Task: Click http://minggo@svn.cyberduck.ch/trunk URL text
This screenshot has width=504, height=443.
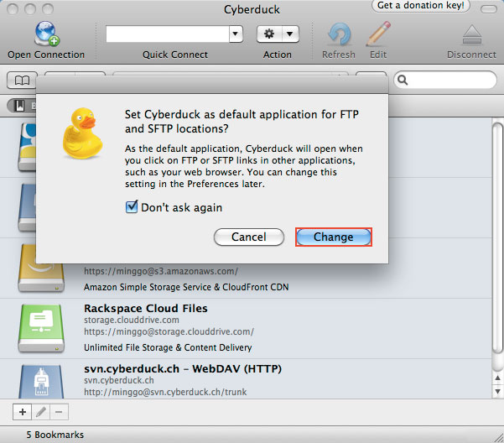Action: [x=165, y=392]
